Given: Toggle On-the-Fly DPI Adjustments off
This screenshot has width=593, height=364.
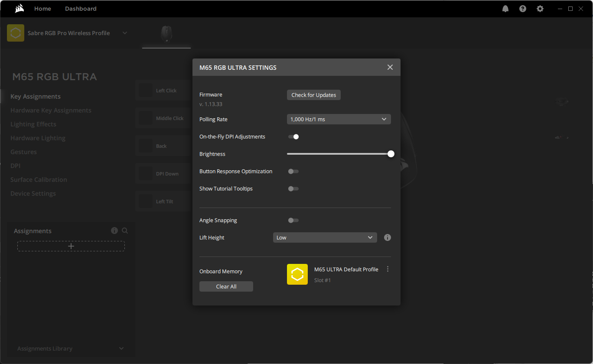Looking at the screenshot, I should coord(293,136).
